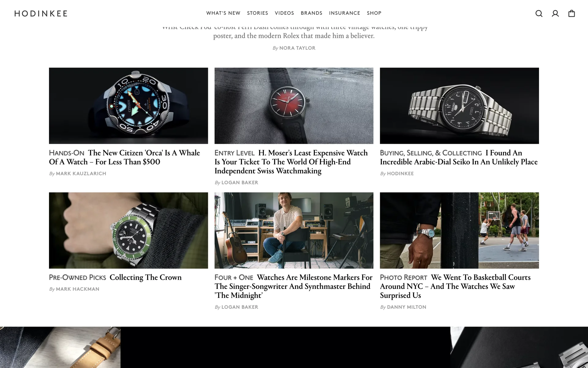
Task: Click author Danny Milton's name
Action: pyautogui.click(x=406, y=307)
